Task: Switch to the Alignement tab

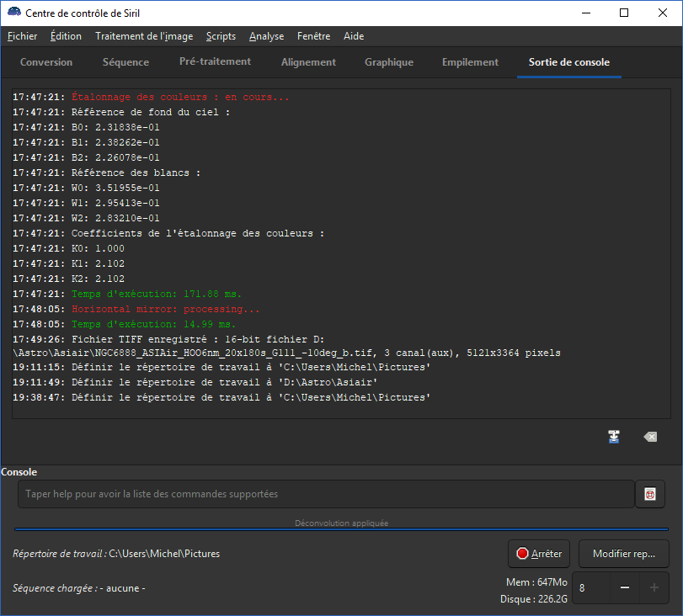Action: (308, 62)
